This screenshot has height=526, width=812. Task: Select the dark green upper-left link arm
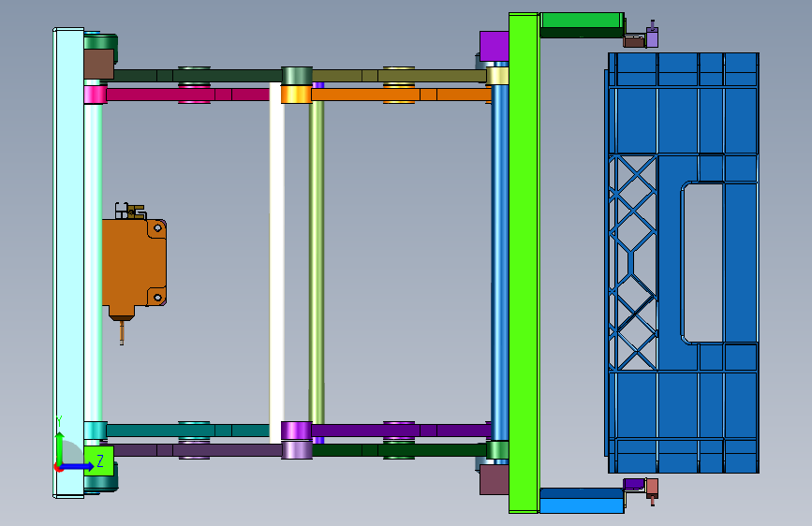198,76
